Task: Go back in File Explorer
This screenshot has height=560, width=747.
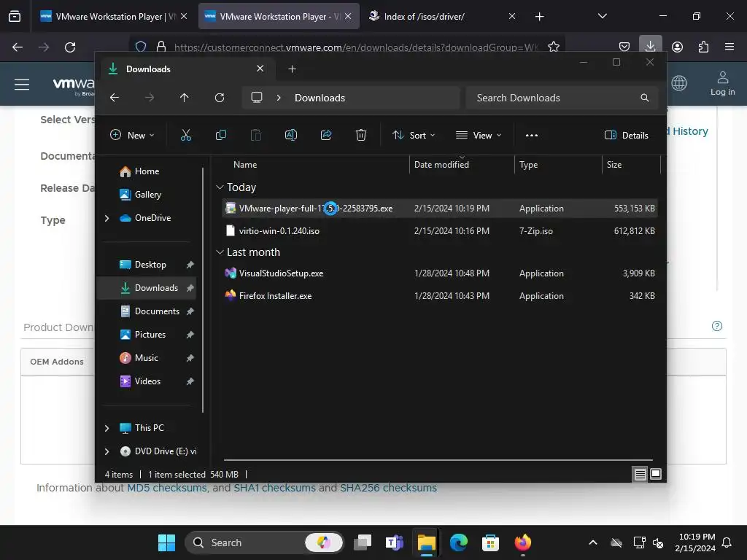Action: click(x=115, y=98)
